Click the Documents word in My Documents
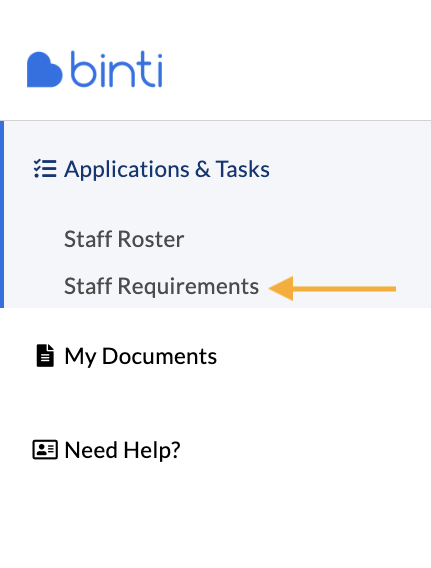Viewport: 431px width, 568px height. coord(159,356)
